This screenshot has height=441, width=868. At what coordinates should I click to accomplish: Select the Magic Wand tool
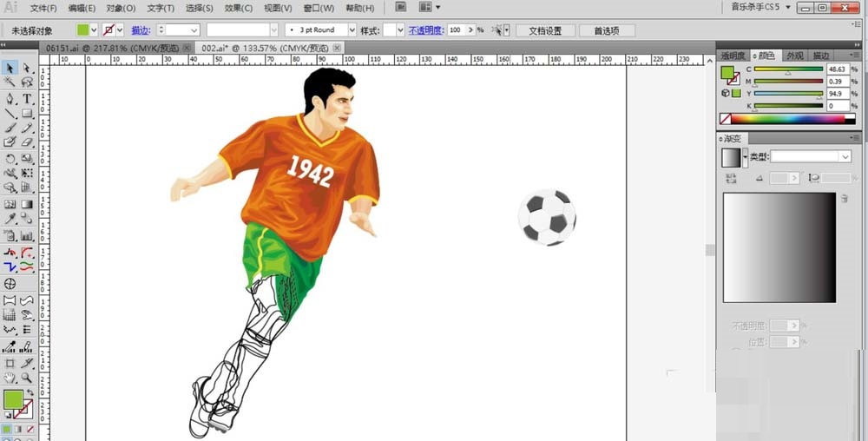click(x=10, y=83)
